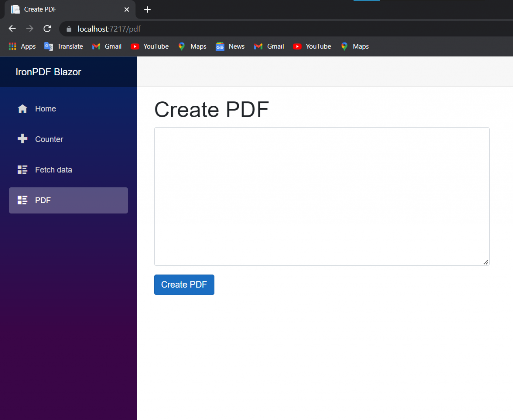Reload the current page
The width and height of the screenshot is (513, 420).
coord(47,29)
